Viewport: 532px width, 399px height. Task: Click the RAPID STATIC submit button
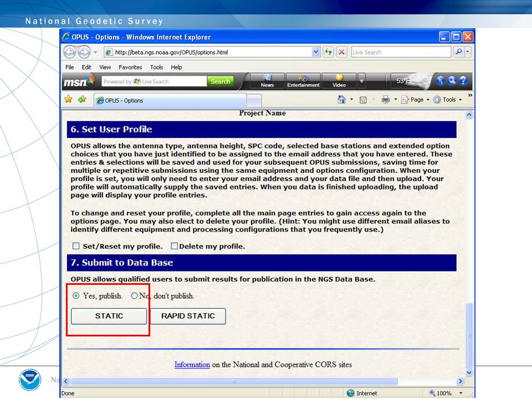pos(188,316)
